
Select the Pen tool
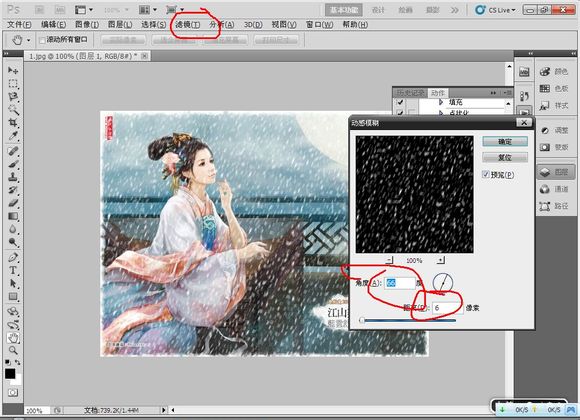(x=13, y=257)
